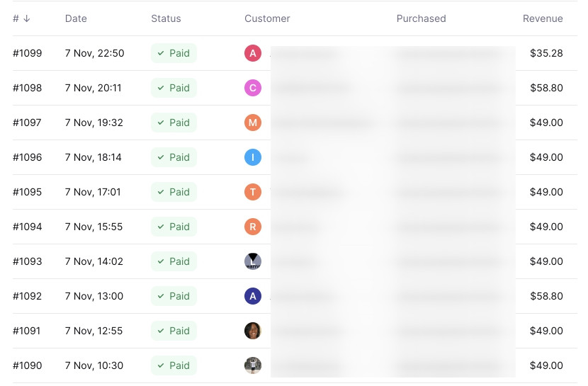
Task: Click the orange "M" customer avatar
Action: pos(253,123)
